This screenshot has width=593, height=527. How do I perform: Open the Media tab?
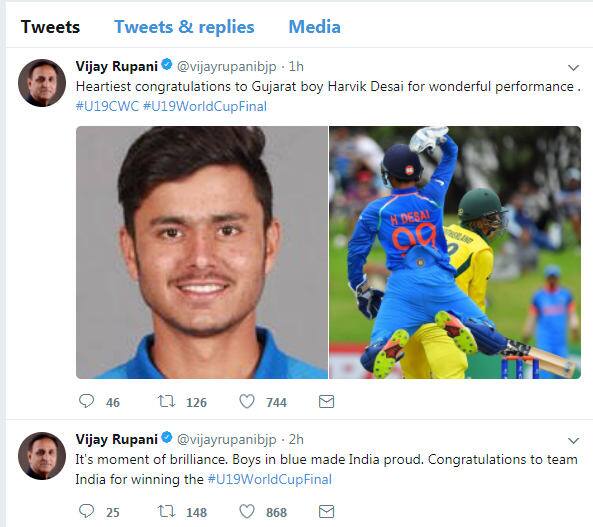tap(314, 27)
